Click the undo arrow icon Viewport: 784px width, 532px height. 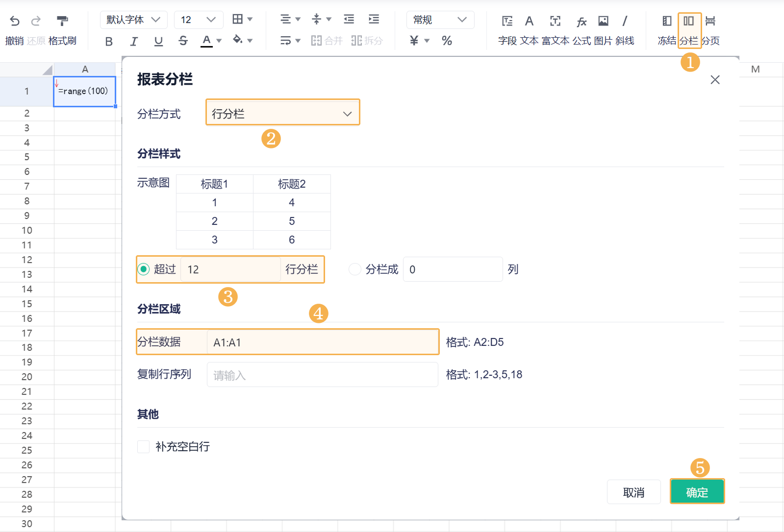point(15,21)
